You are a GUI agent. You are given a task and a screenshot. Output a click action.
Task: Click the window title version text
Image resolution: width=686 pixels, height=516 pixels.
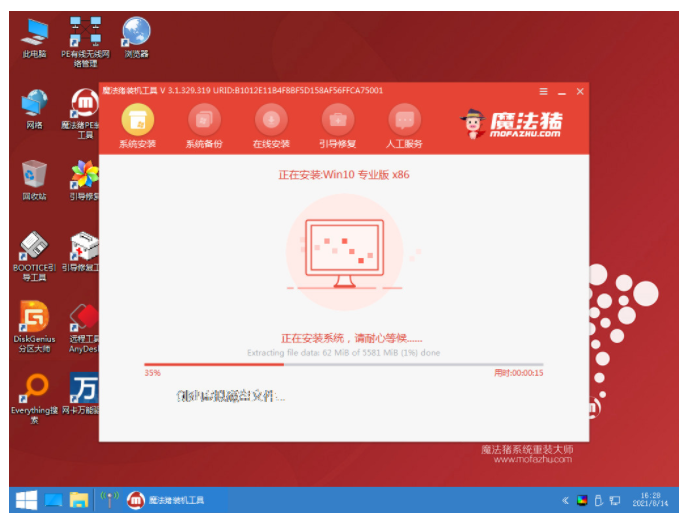243,91
